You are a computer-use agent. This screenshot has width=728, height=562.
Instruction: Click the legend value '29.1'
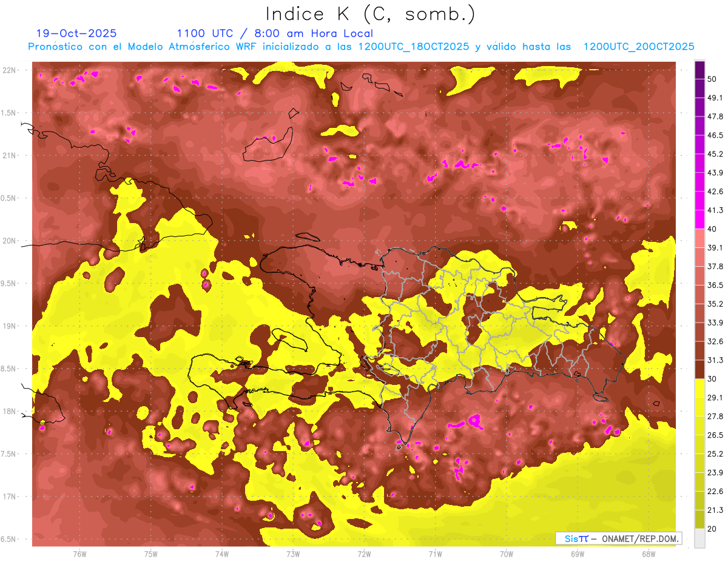[x=715, y=398]
